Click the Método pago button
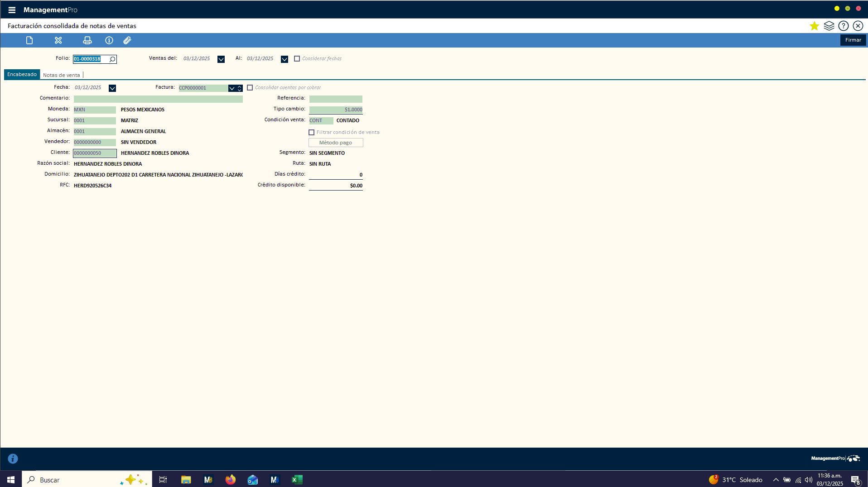This screenshot has height=487, width=868. 335,143
